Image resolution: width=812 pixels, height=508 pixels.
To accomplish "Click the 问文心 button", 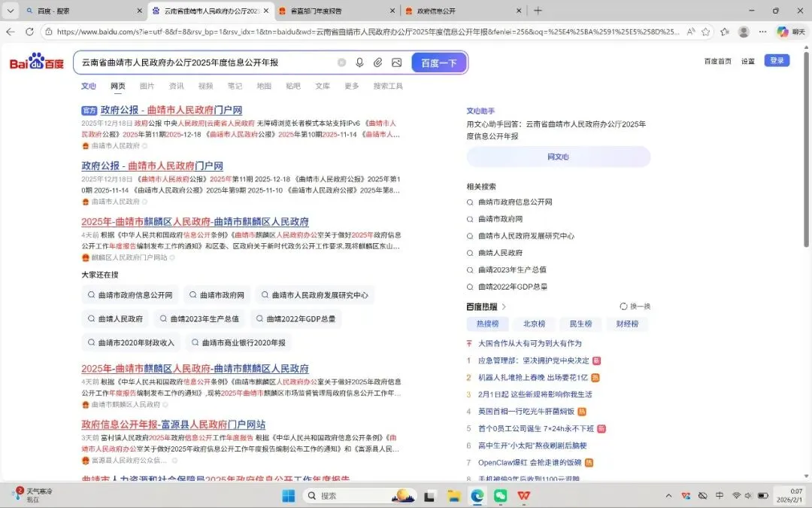I will [558, 157].
